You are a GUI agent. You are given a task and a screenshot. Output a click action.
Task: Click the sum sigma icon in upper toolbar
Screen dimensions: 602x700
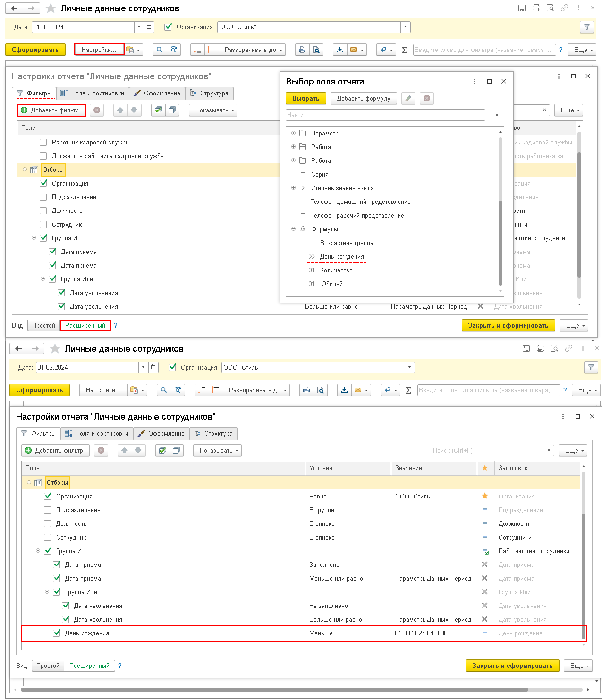pyautogui.click(x=404, y=50)
